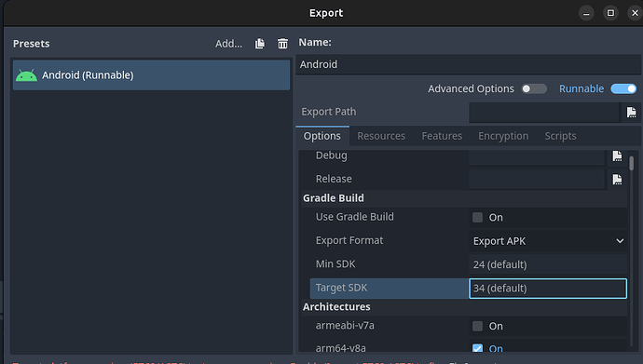Browse for Release keystore file

(617, 179)
